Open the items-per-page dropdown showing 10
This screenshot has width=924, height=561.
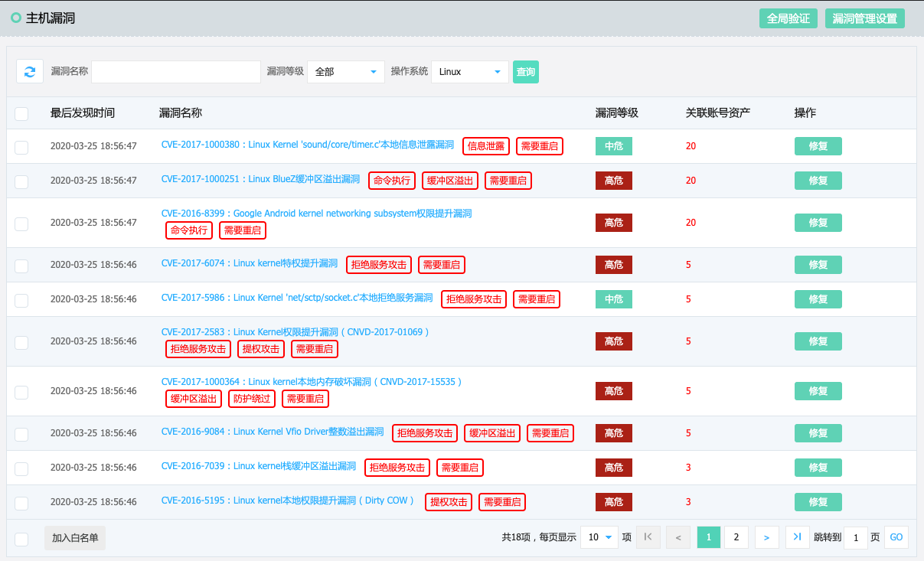pyautogui.click(x=599, y=537)
